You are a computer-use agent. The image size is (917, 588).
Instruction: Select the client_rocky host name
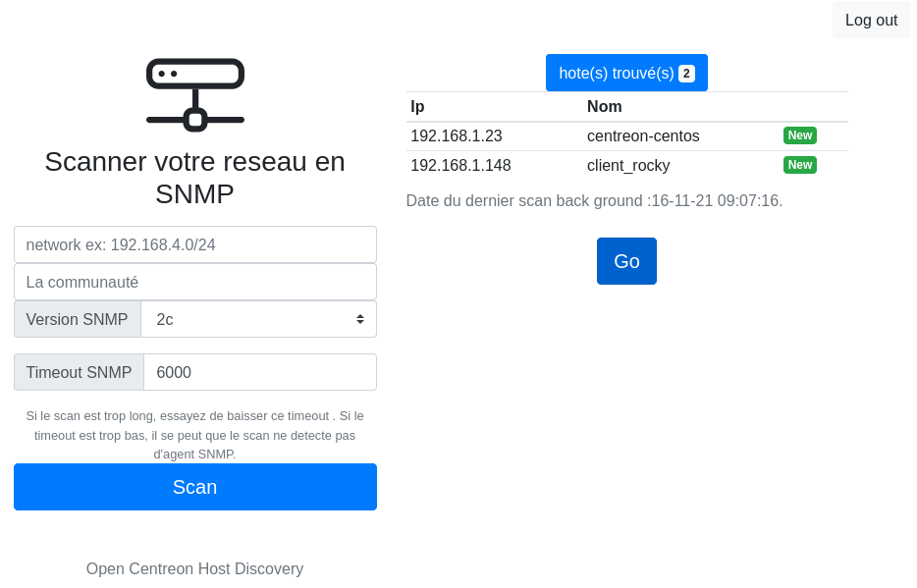pyautogui.click(x=628, y=166)
